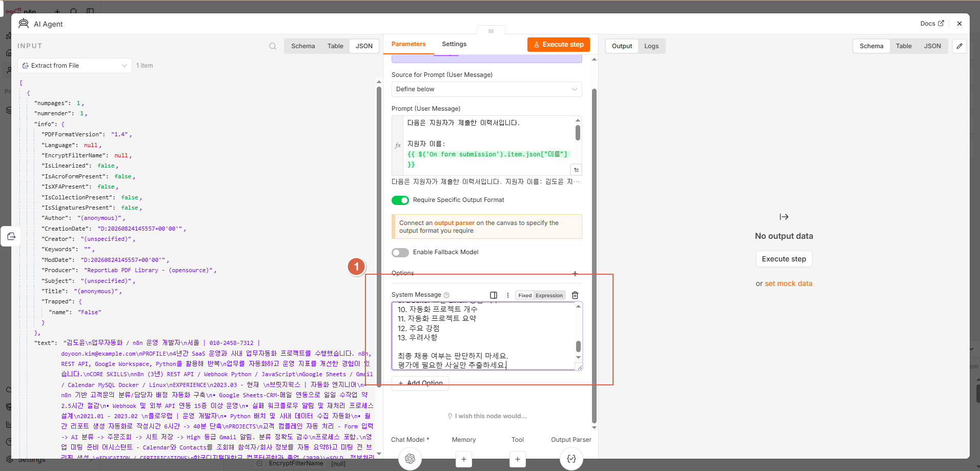Disable Require Specific Output Format toggle
Image resolution: width=980 pixels, height=471 pixels.
(400, 200)
